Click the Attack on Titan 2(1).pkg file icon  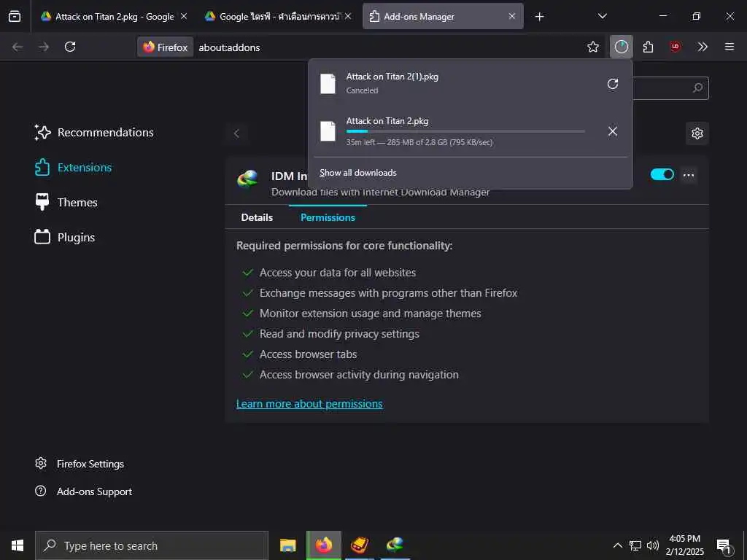328,84
